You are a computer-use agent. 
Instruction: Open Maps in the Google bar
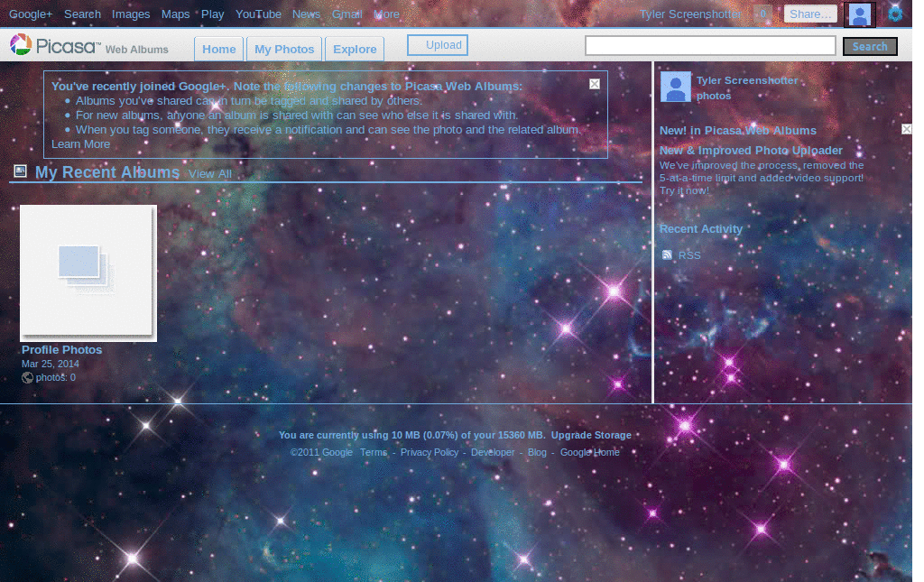176,14
